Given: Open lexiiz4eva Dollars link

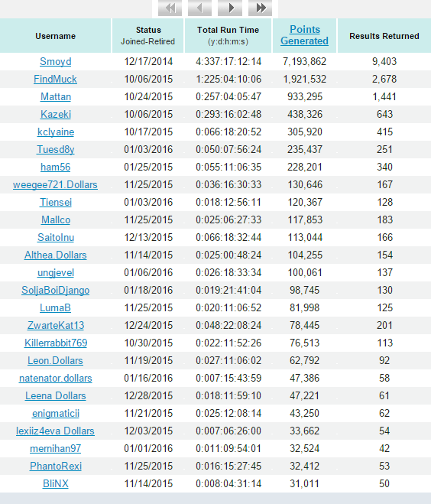Looking at the screenshot, I should 55,431.
